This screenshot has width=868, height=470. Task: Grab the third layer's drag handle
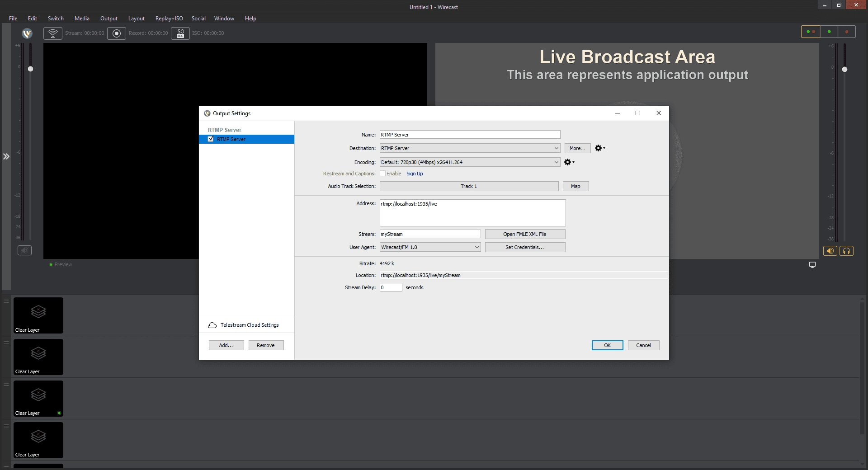point(6,384)
